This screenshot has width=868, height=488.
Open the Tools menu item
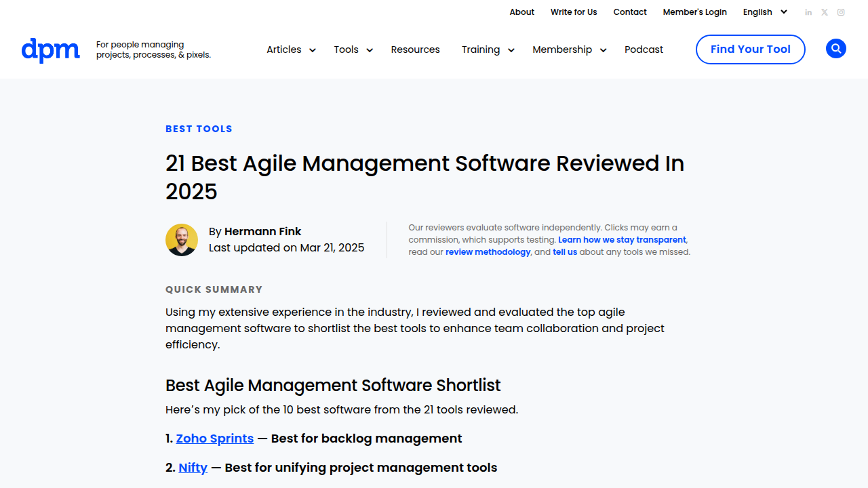[x=346, y=49]
